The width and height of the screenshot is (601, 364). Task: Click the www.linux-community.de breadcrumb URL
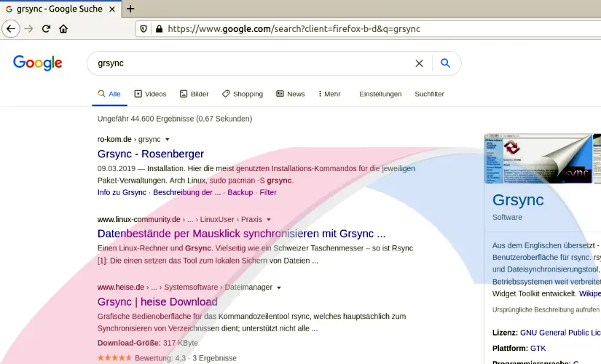click(x=138, y=219)
